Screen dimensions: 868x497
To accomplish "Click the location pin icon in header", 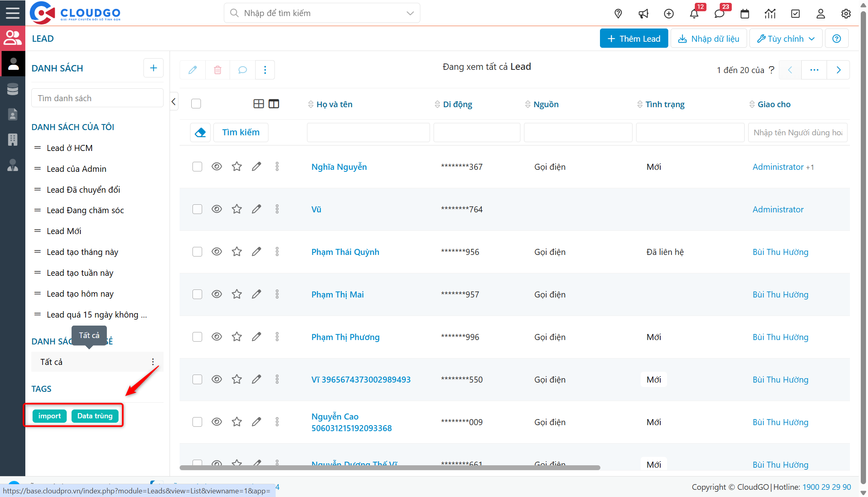I will coord(618,14).
